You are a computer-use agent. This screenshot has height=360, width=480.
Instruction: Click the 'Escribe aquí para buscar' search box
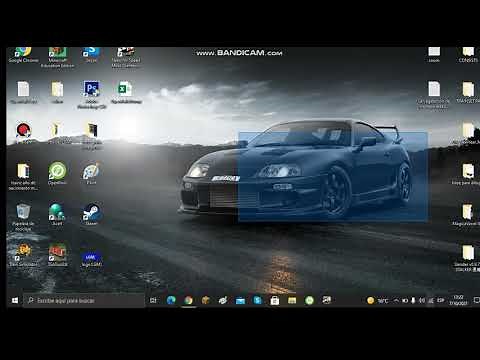(x=84, y=300)
